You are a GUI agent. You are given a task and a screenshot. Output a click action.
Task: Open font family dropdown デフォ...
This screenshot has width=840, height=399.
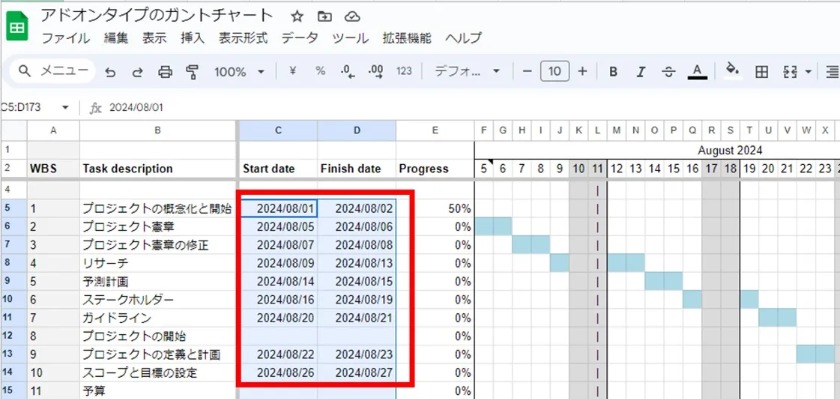(467, 71)
